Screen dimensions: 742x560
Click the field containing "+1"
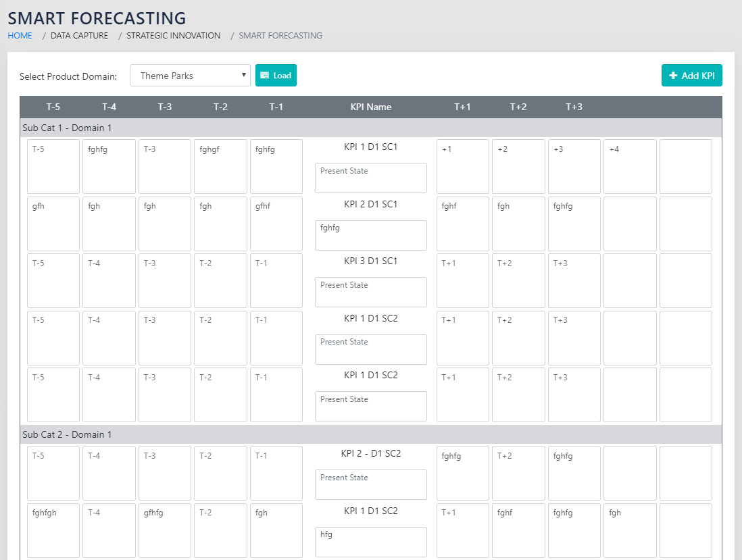462,166
